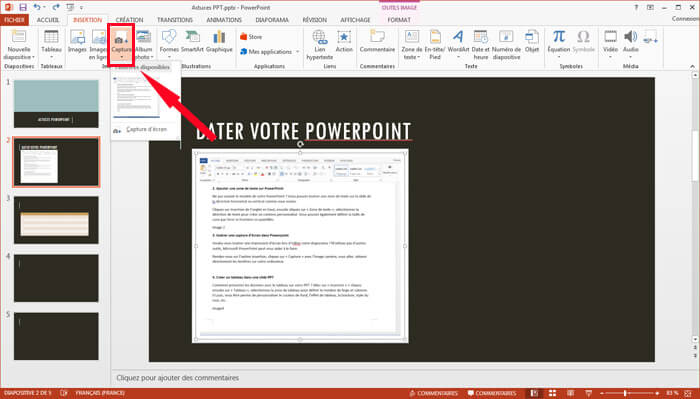The width and height of the screenshot is (700, 399).
Task: Redo the last action
Action: coord(55,7)
